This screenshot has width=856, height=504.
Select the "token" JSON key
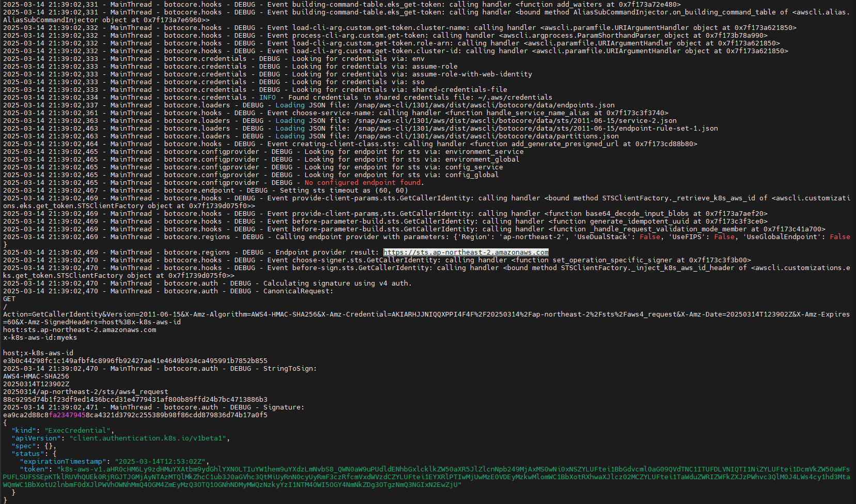(34, 469)
